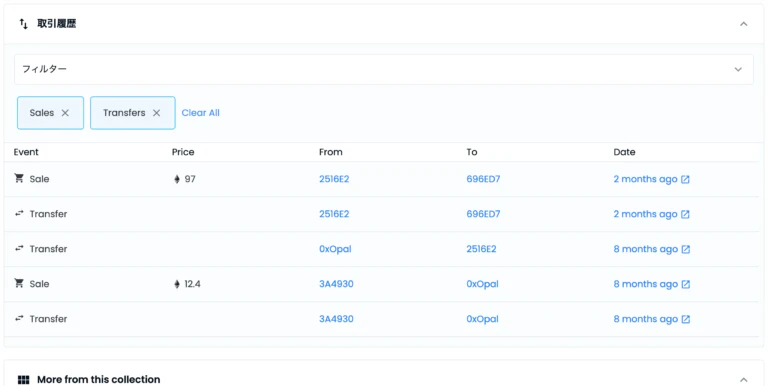Open To address 696ED7 in 97 Sale row
The image size is (768, 386).
pos(483,179)
